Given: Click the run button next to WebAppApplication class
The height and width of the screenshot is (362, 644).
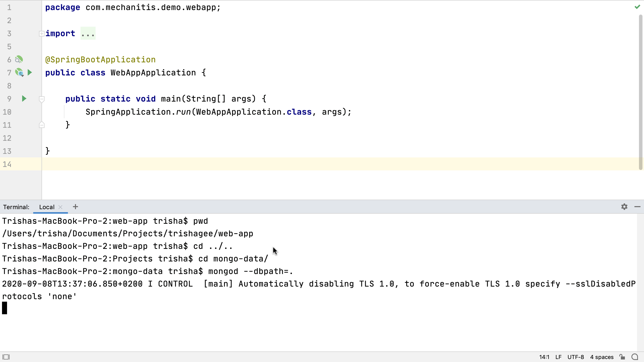Looking at the screenshot, I should 30,72.
